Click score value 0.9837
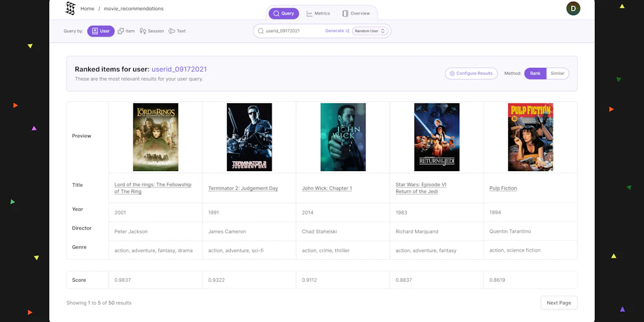This screenshot has height=322, width=644. [x=123, y=280]
